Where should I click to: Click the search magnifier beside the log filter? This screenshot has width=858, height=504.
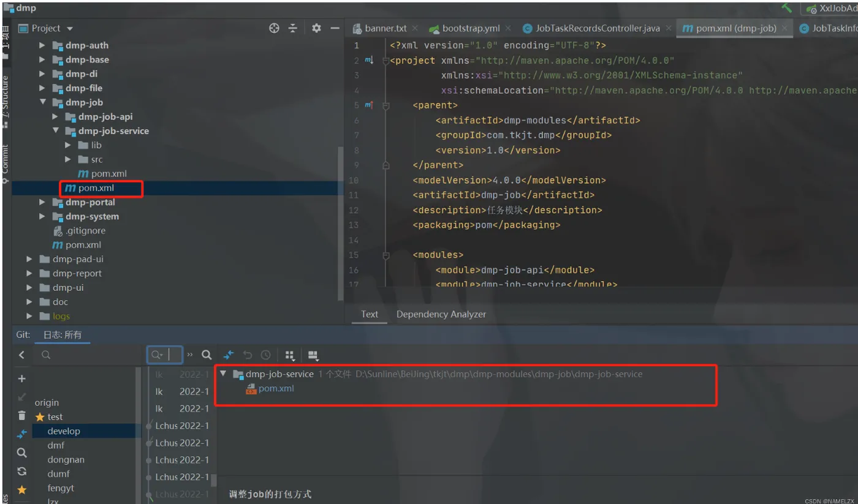pyautogui.click(x=207, y=355)
